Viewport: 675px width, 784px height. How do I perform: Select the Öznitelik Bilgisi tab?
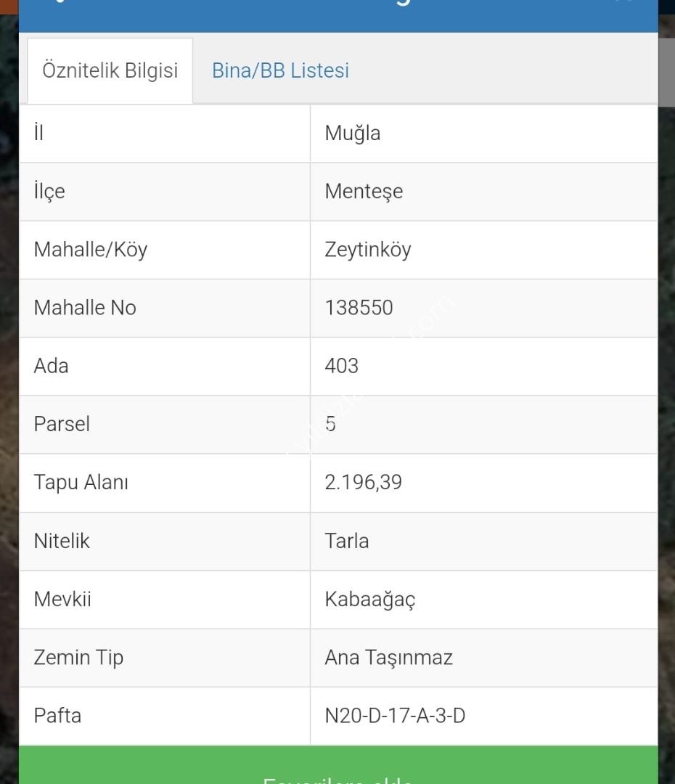tap(110, 70)
